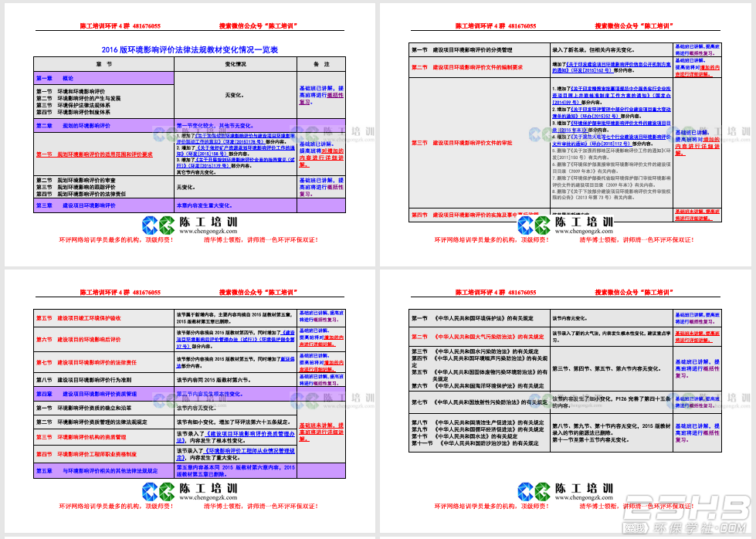Click '第七节《中华人民共和国放射性污染防治法》的有关规定'
The image size is (756, 539).
480,402
